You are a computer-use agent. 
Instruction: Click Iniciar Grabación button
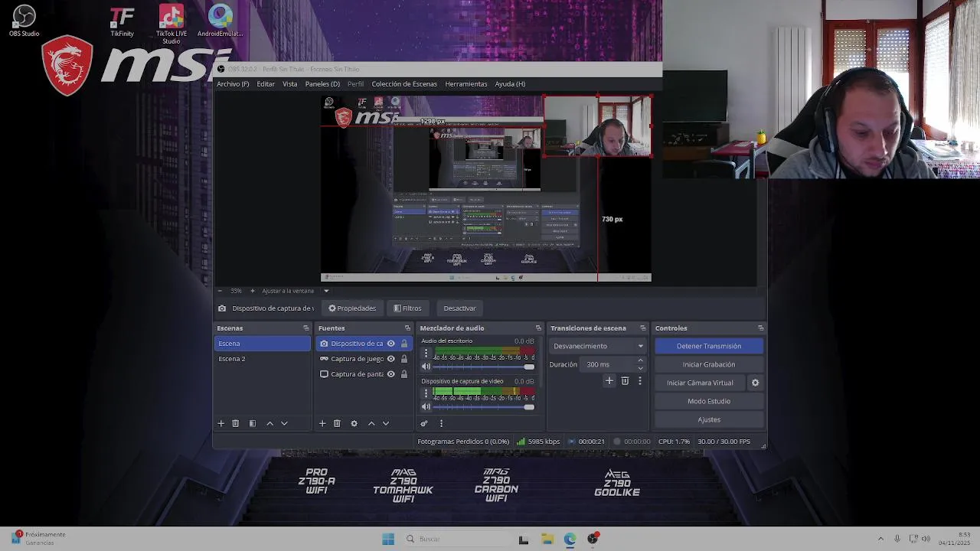pyautogui.click(x=709, y=364)
